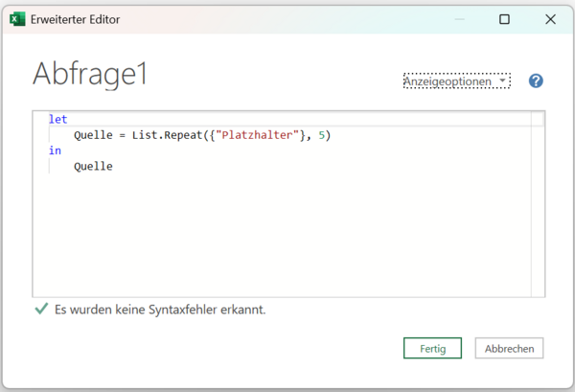The image size is (575, 392).
Task: Click the final 'Quelle' line after 'in'
Action: [x=93, y=166]
